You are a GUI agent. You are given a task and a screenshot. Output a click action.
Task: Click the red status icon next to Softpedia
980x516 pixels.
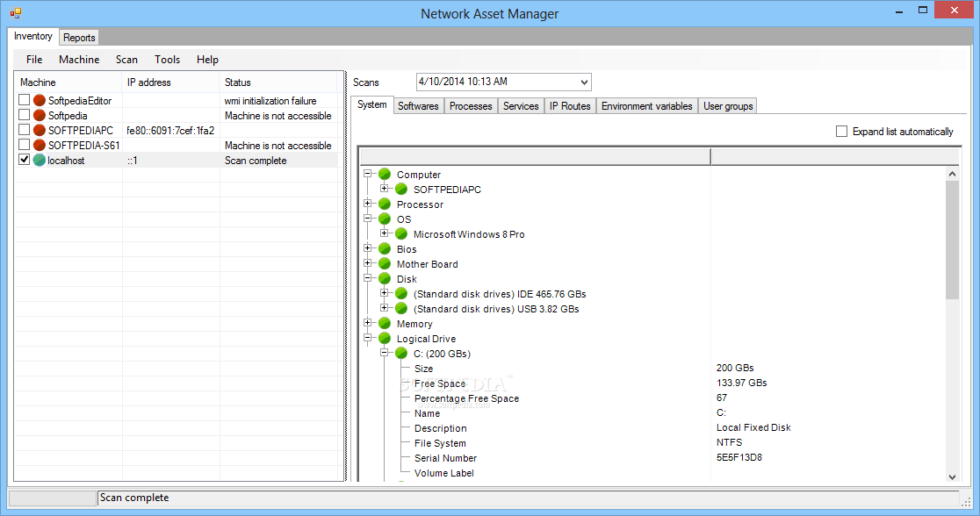click(x=40, y=115)
